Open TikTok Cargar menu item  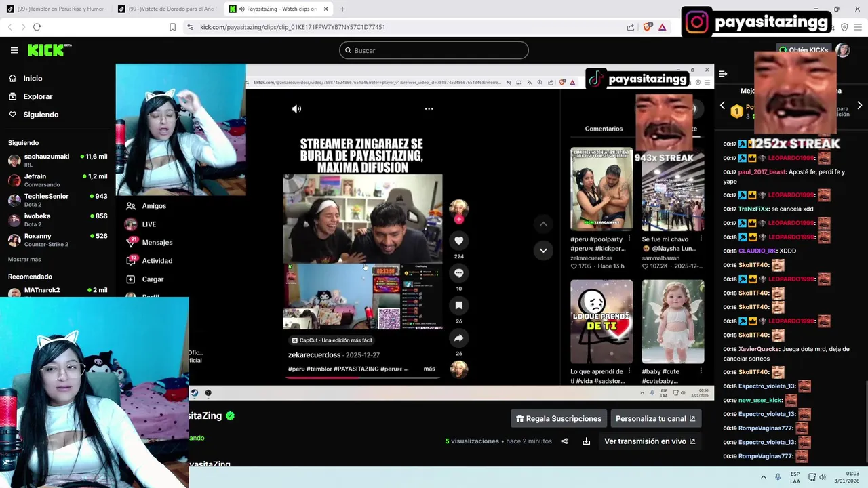coord(145,279)
